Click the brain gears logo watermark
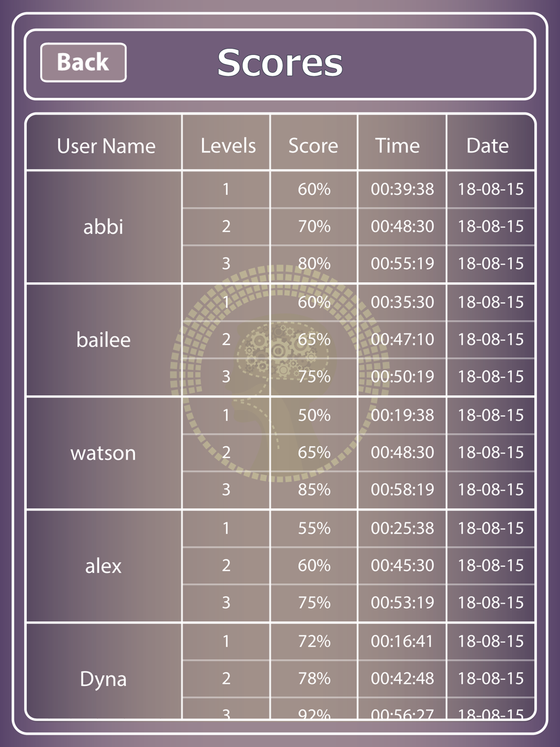560x747 pixels. (x=279, y=373)
